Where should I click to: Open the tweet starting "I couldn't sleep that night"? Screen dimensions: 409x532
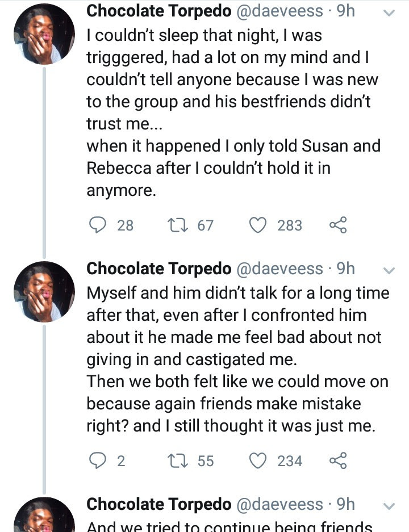(x=233, y=114)
